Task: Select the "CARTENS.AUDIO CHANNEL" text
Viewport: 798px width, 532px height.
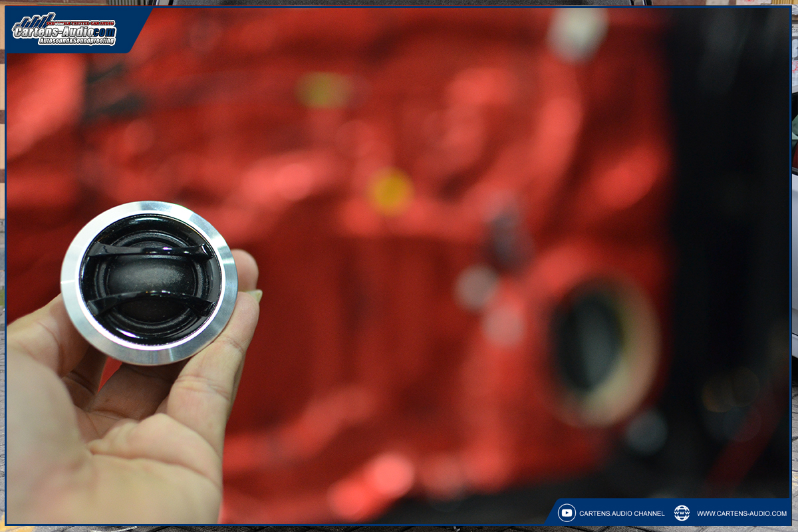Action: point(622,513)
